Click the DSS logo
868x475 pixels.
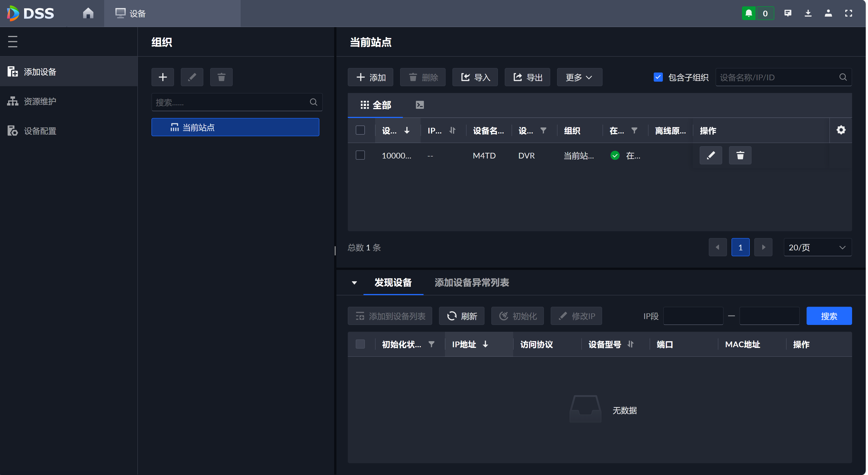tap(30, 13)
